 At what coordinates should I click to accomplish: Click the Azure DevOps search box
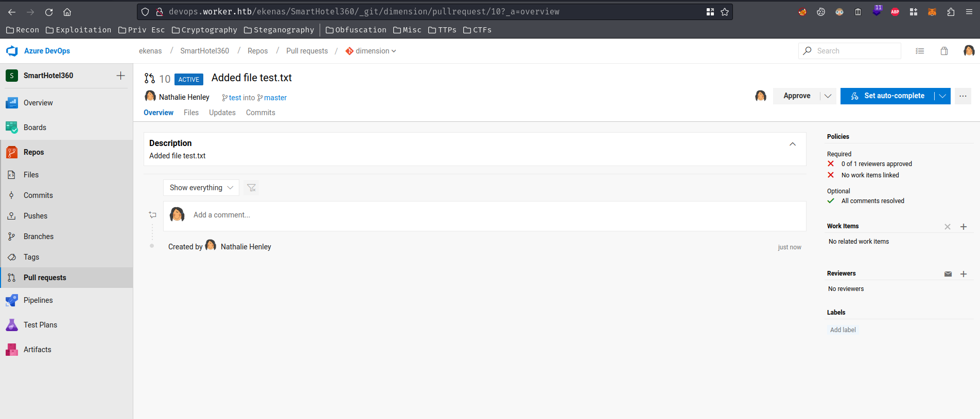click(x=850, y=51)
